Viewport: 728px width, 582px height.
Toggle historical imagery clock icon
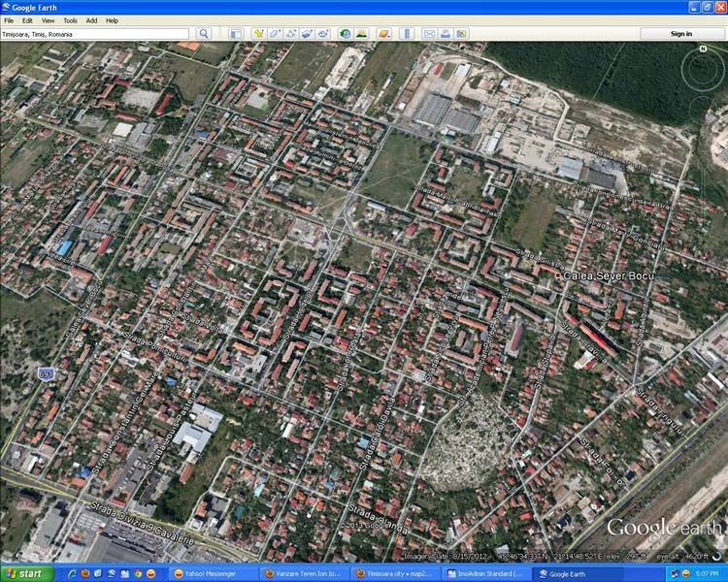point(346,34)
